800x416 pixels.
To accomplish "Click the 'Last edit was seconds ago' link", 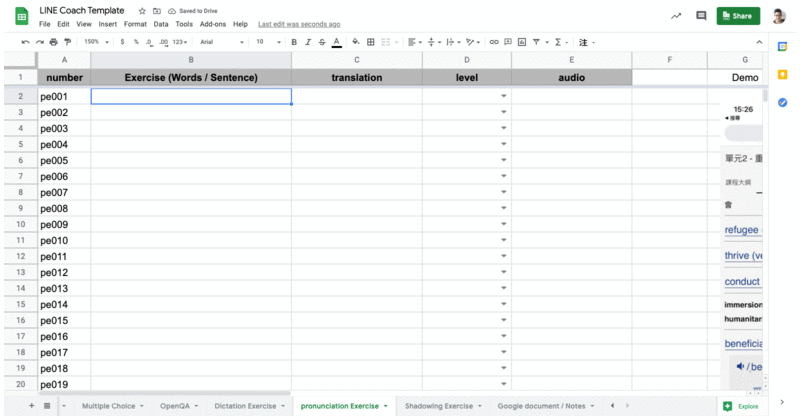I will click(x=299, y=24).
